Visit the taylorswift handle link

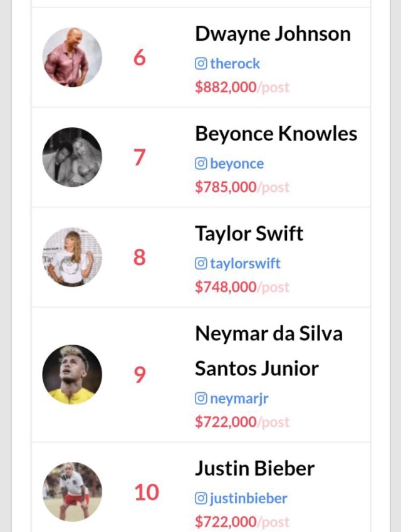245,264
